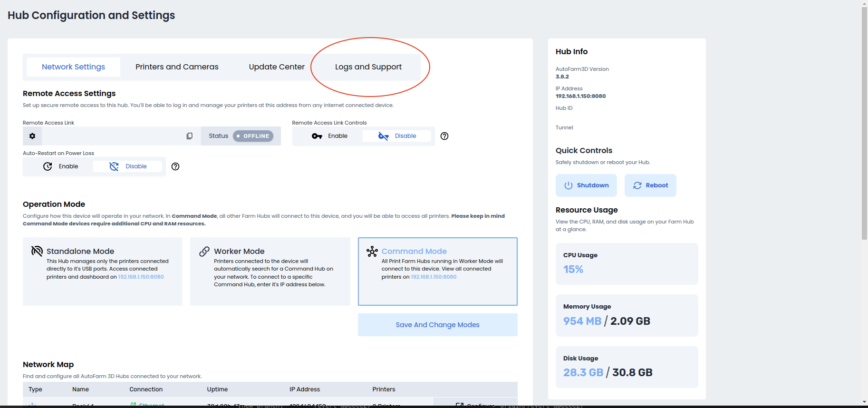Viewport: 868px width, 408px height.
Task: Open the Printers and Cameras tab
Action: 177,67
